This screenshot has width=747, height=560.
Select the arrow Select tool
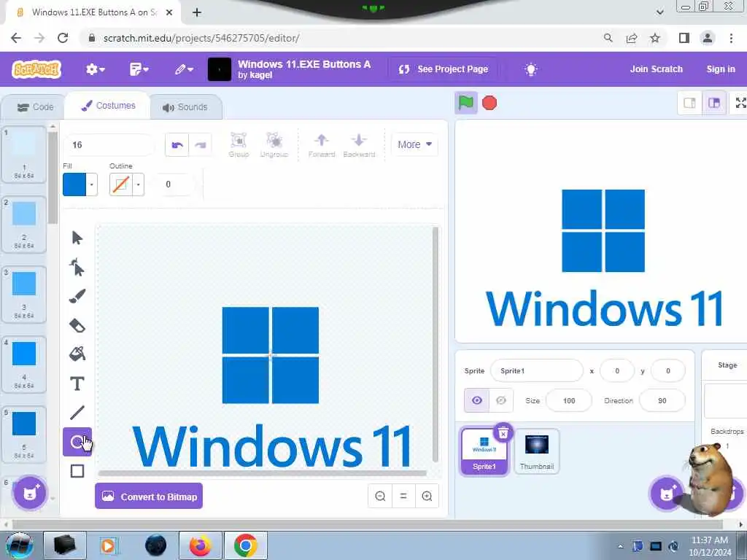click(77, 237)
